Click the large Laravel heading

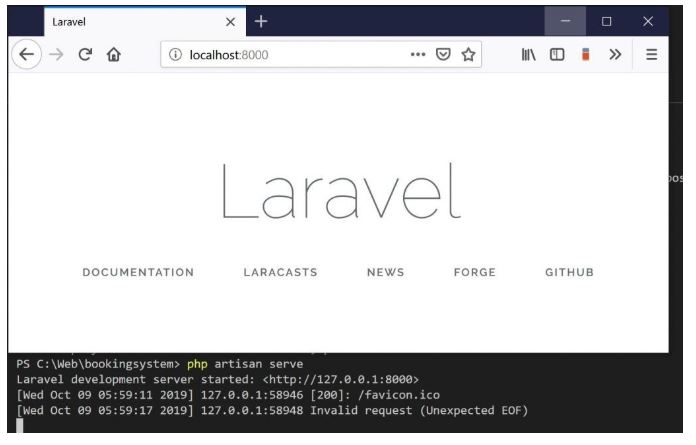tap(341, 191)
